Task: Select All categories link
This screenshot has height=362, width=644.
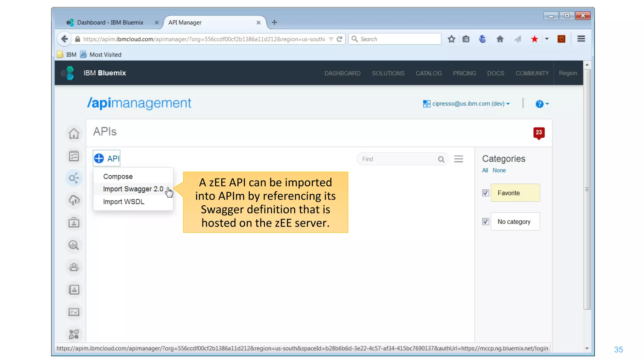Action: point(485,170)
